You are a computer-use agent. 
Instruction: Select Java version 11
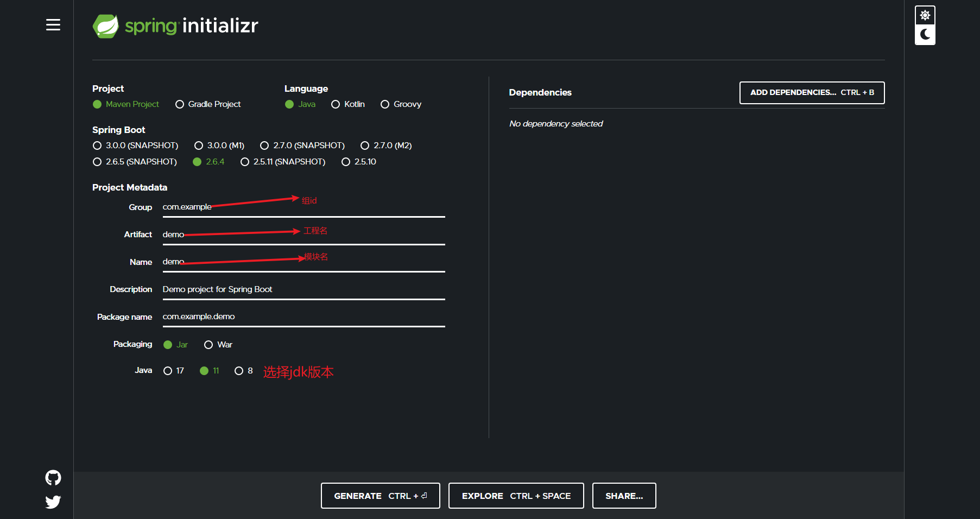(210, 371)
